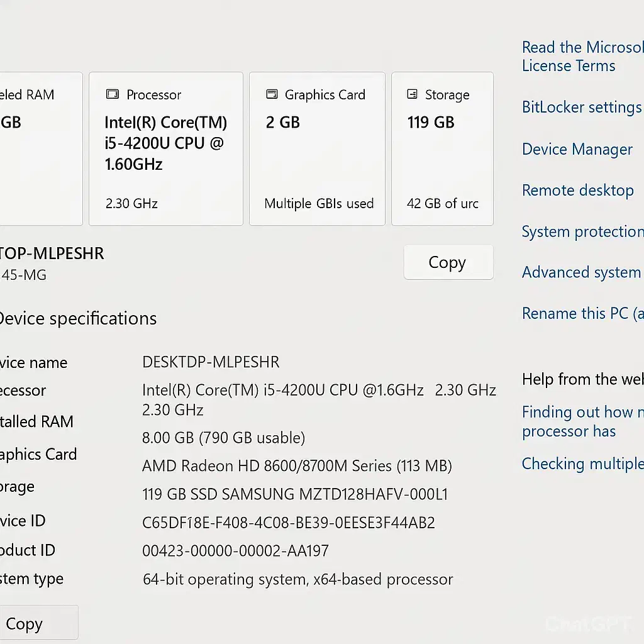Click the Device ID value text
644x644 pixels.
click(289, 523)
